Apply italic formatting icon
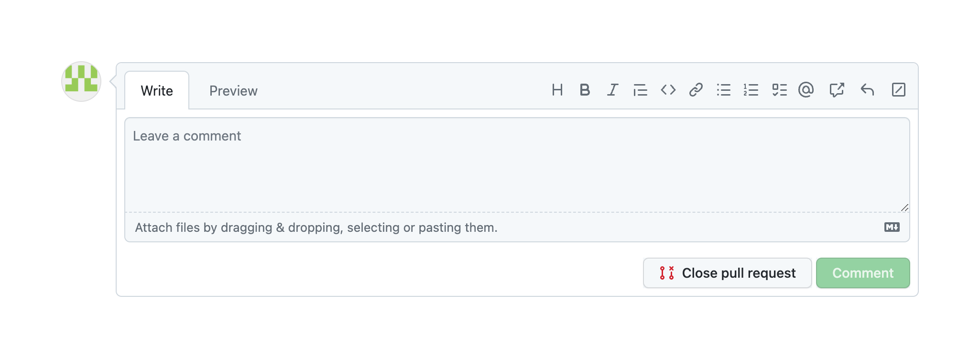Viewport: 980px width, 358px height. click(x=612, y=90)
